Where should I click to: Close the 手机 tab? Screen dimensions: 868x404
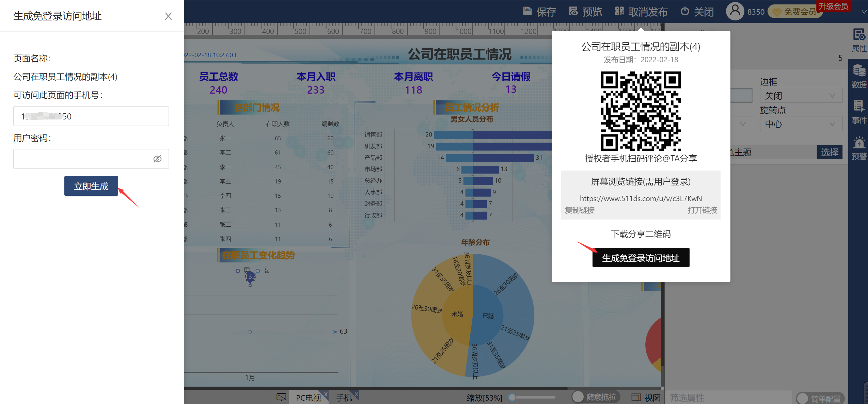coord(357,394)
